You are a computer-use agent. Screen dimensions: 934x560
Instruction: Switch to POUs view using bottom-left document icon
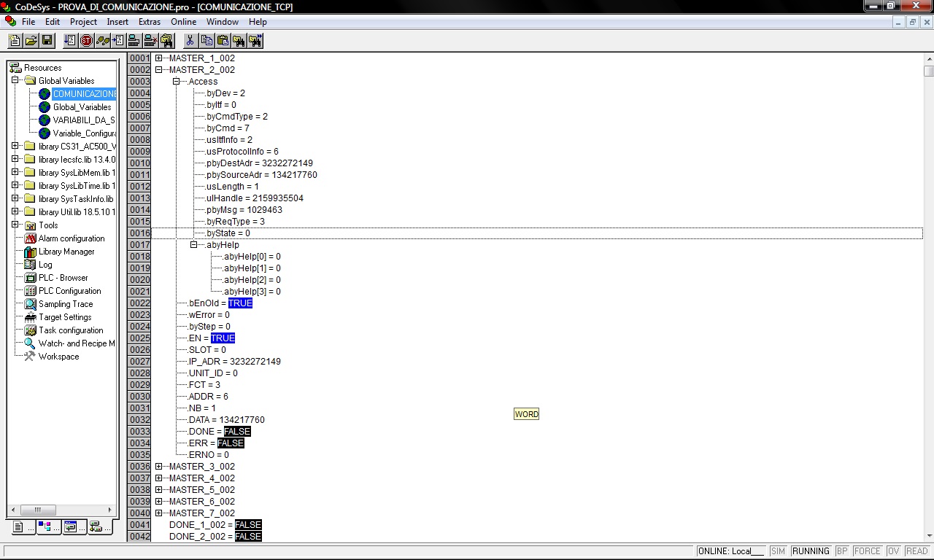pyautogui.click(x=18, y=526)
